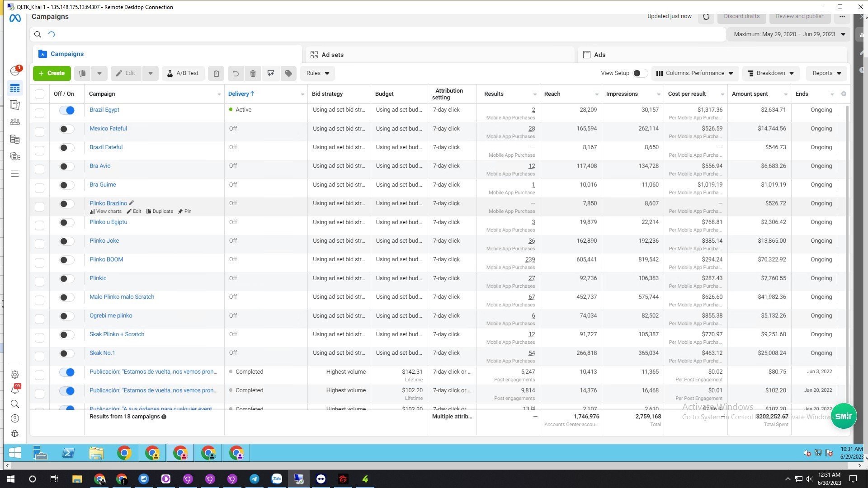Open Zalo from the host taskbar
868x488 pixels.
277,479
